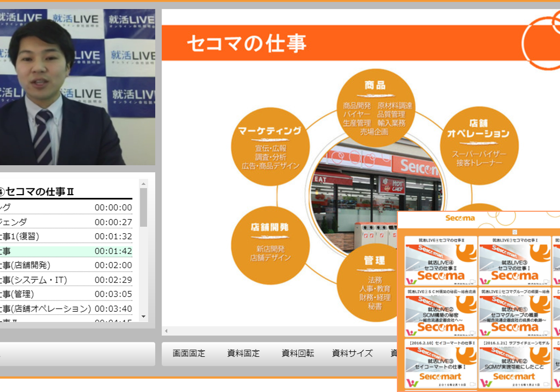Click the Secoma logo in the video list popup

[x=460, y=218]
